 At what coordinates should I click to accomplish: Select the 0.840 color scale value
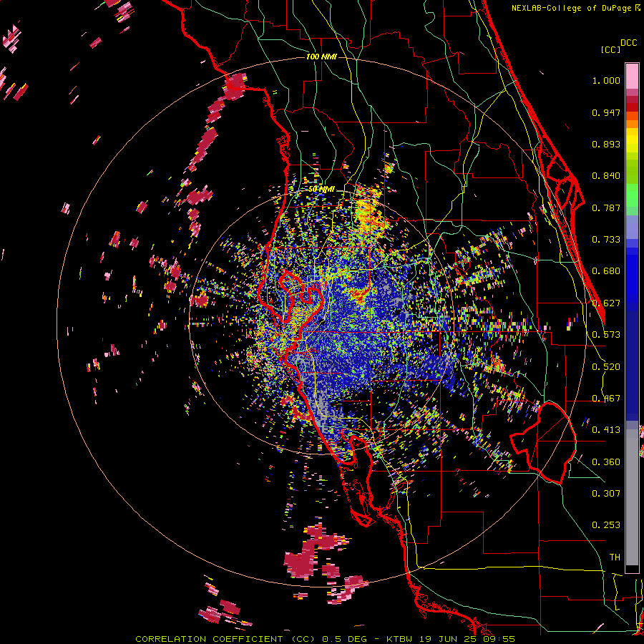[x=606, y=176]
